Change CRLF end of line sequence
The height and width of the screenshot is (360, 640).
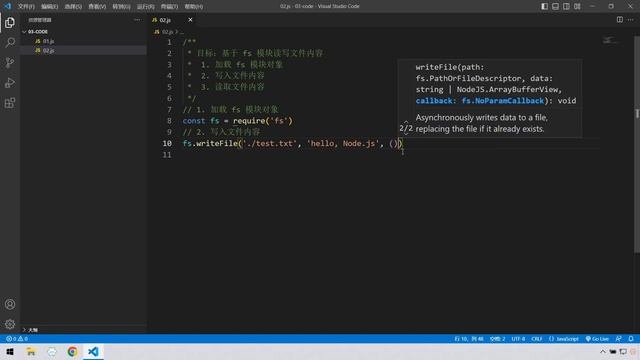tap(537, 339)
